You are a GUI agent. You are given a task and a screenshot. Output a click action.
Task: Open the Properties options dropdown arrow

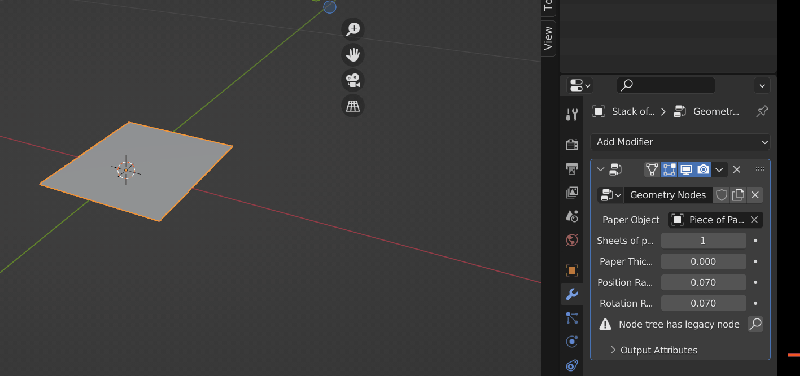click(x=762, y=86)
